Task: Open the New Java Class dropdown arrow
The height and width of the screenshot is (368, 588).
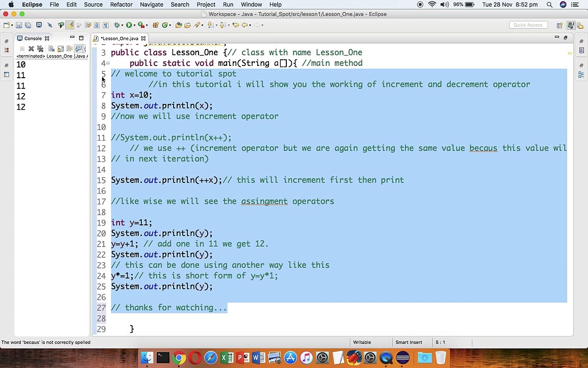Action: [x=170, y=25]
